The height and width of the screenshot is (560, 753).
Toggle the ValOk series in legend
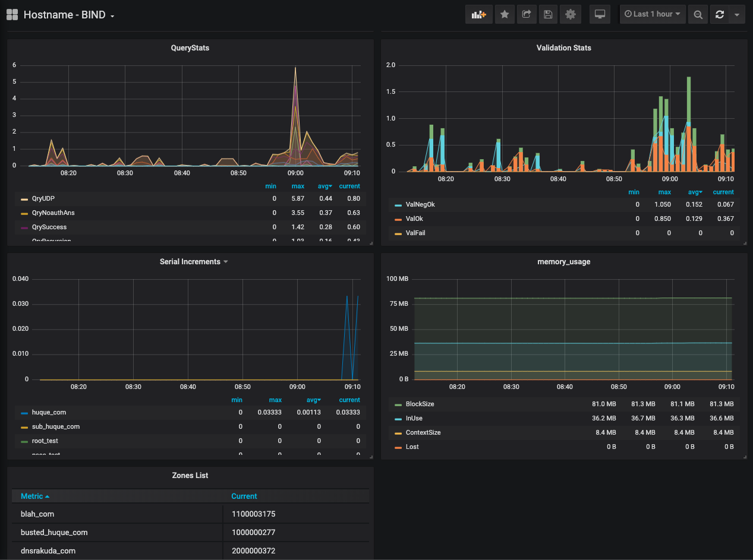(x=414, y=219)
